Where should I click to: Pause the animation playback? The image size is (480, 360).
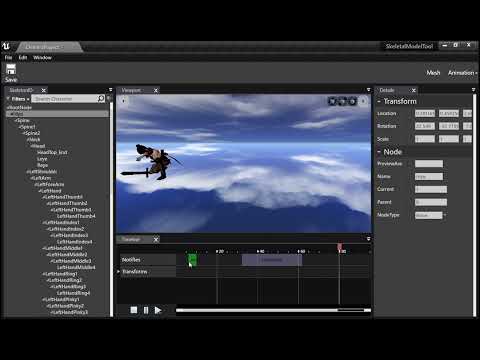pyautogui.click(x=146, y=310)
